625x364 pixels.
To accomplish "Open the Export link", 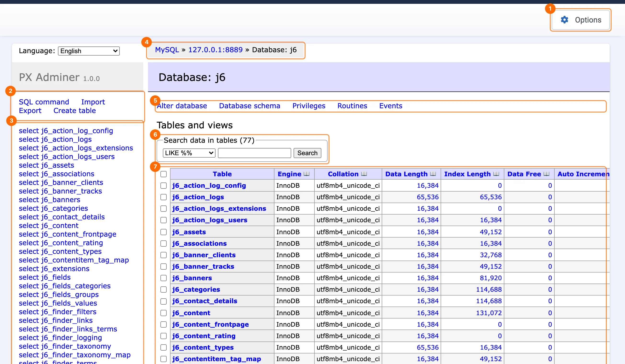I will 30,111.
